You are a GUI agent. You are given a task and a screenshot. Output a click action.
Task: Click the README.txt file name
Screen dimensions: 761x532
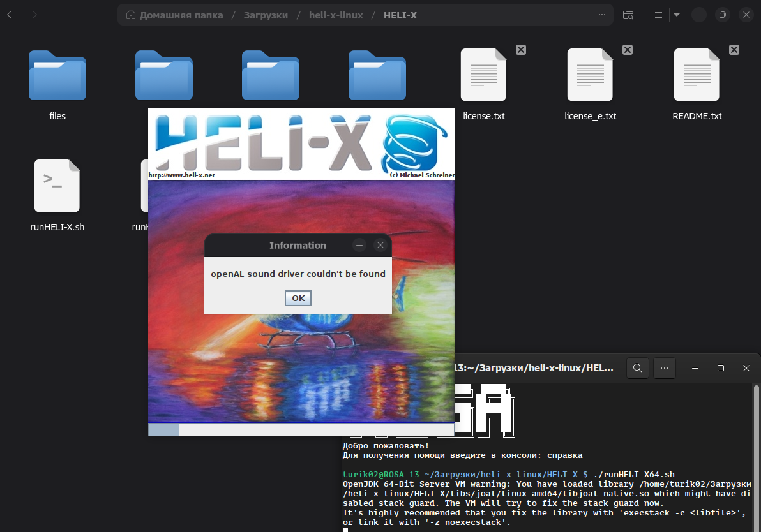pos(697,116)
